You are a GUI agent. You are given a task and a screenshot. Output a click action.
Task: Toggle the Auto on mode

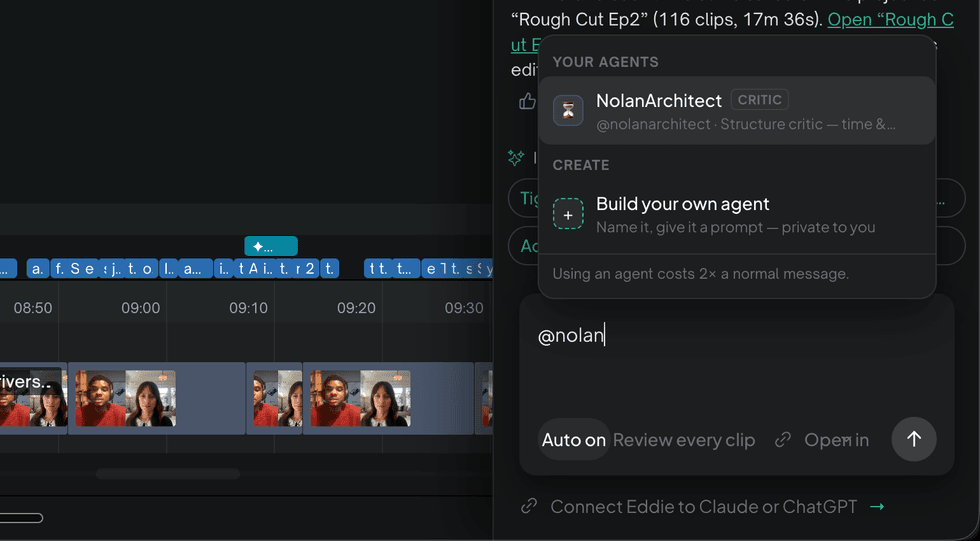pos(573,440)
